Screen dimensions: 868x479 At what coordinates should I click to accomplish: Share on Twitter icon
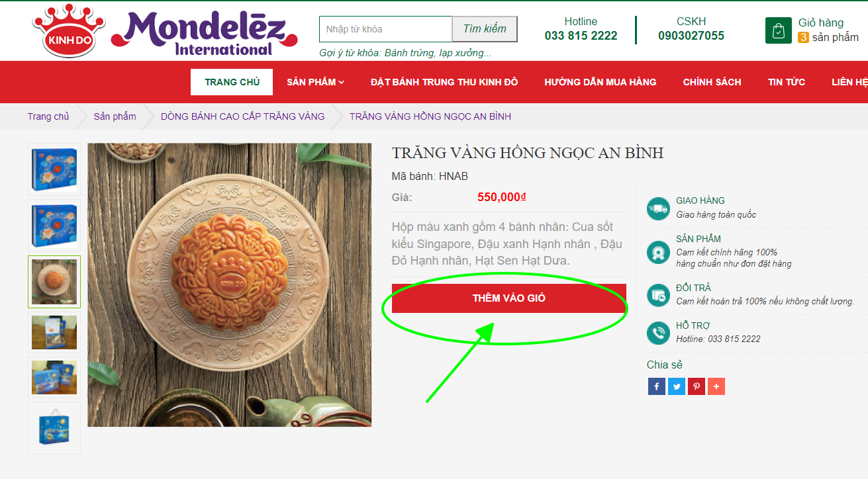(677, 386)
